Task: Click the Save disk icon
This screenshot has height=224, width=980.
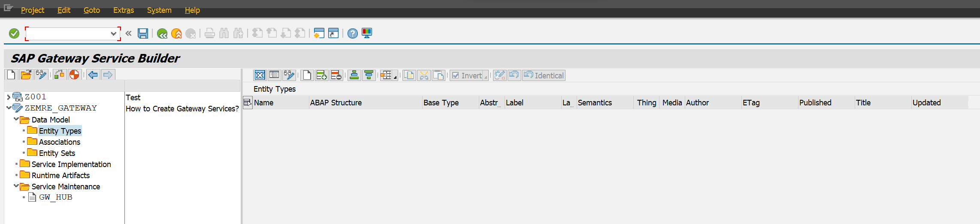Action: tap(143, 33)
